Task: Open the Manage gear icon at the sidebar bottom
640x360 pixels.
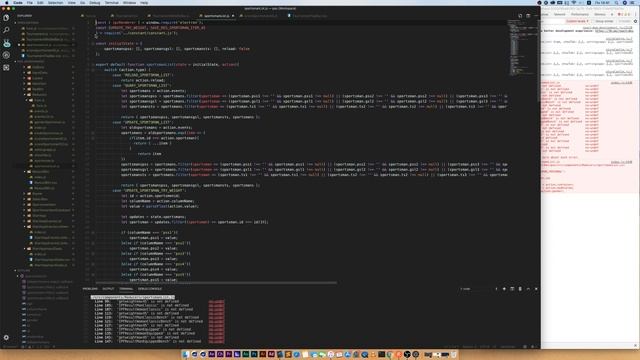Action: [6, 338]
